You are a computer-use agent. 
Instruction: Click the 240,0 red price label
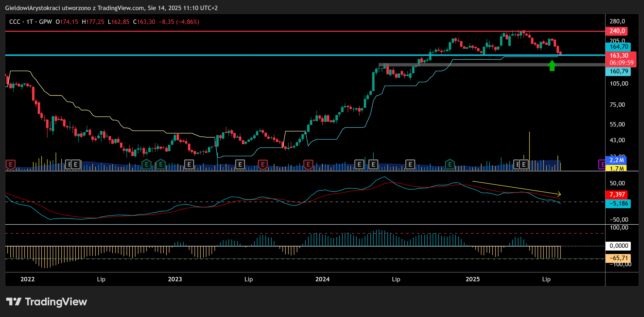point(617,31)
